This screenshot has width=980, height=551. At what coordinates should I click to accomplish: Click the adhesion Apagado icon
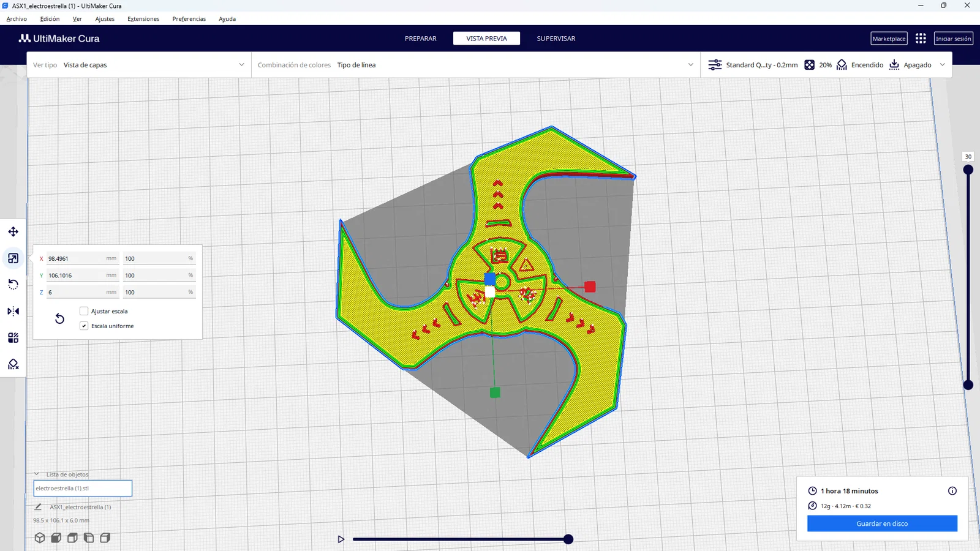click(x=894, y=65)
